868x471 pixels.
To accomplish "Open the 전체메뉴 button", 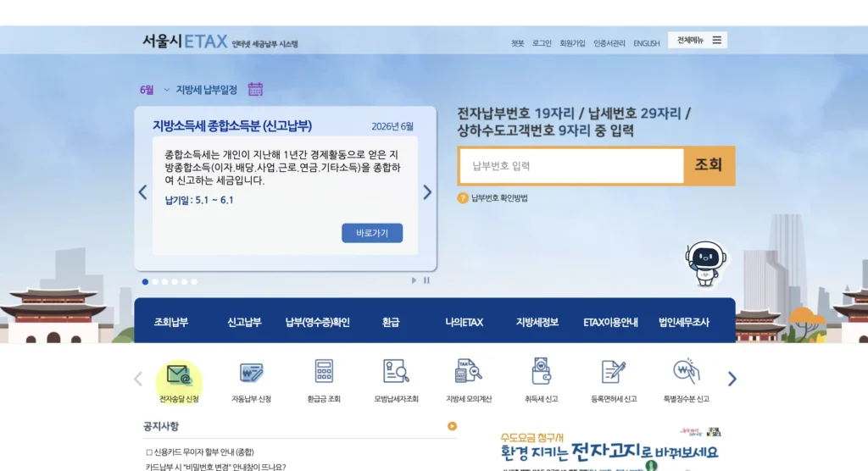I will tap(698, 40).
